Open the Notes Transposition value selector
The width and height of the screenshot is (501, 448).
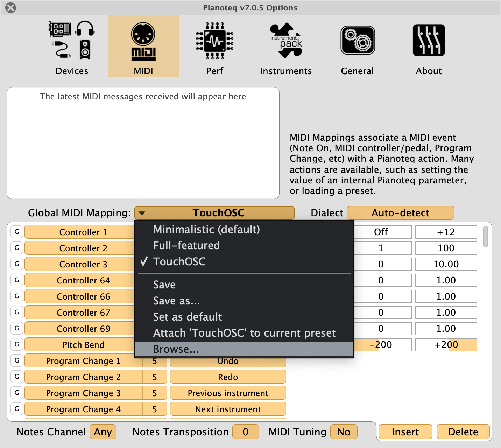tap(246, 432)
